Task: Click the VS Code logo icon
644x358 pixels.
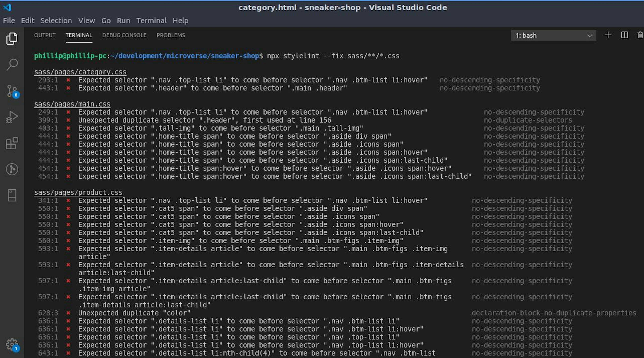Action: click(7, 8)
